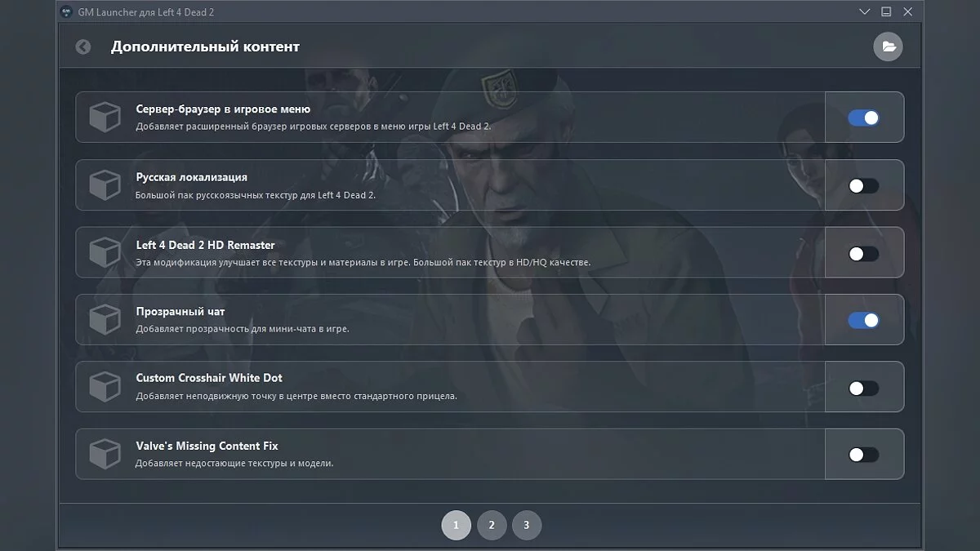980x551 pixels.
Task: Open the title bar chevron menu
Action: click(864, 11)
